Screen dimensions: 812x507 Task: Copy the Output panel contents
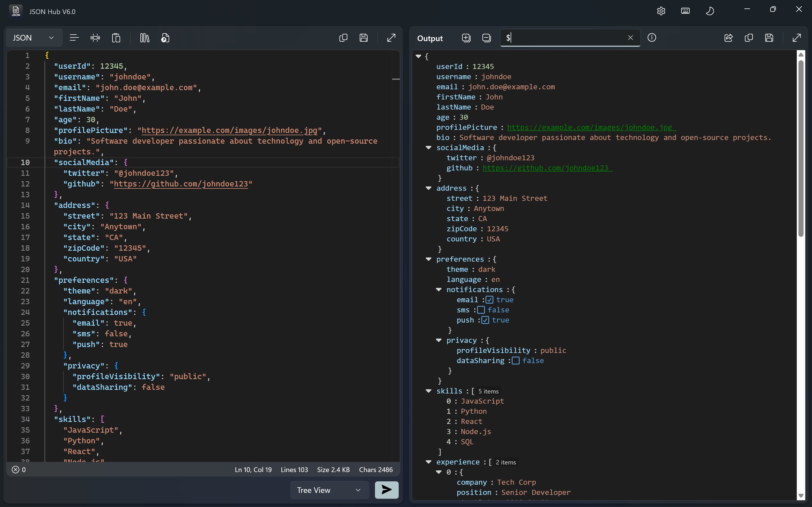pyautogui.click(x=749, y=38)
